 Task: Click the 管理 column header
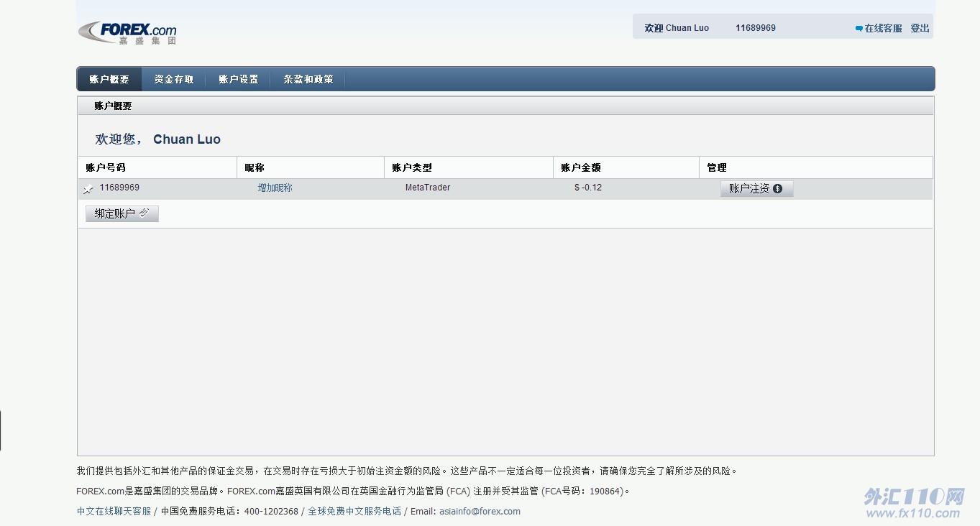717,167
